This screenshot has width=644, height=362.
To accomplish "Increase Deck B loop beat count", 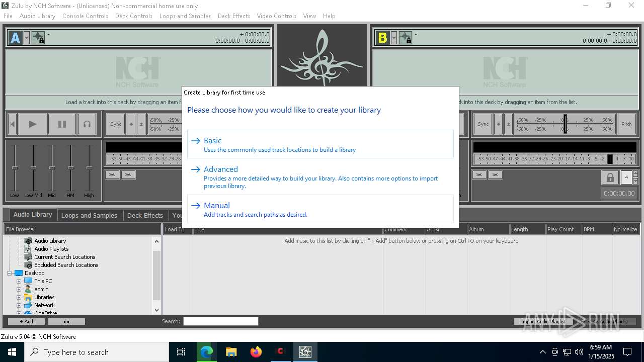I will pyautogui.click(x=635, y=174).
